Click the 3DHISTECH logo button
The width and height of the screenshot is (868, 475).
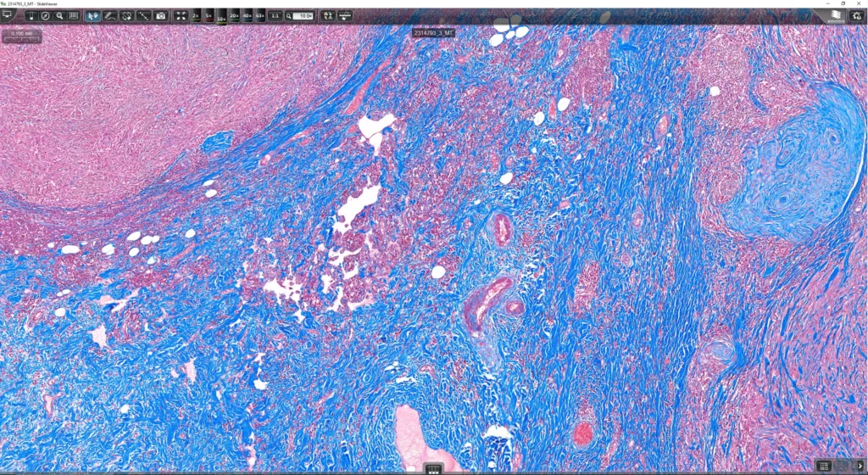point(837,16)
